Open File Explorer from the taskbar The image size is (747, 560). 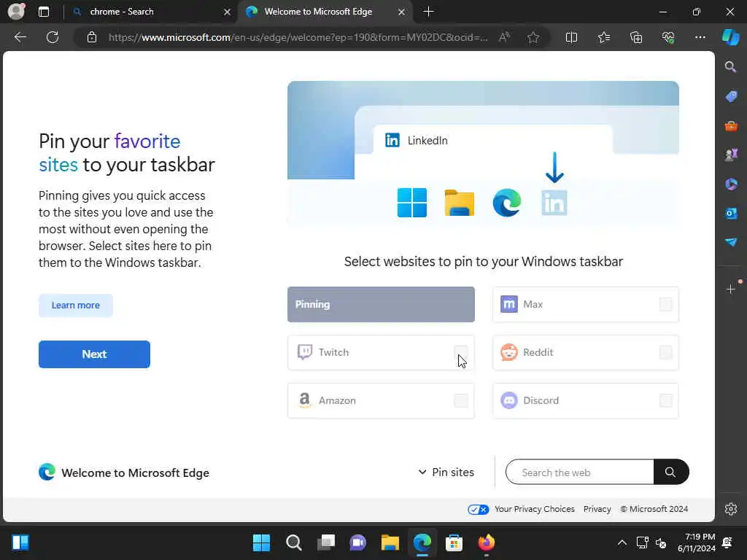tap(390, 542)
